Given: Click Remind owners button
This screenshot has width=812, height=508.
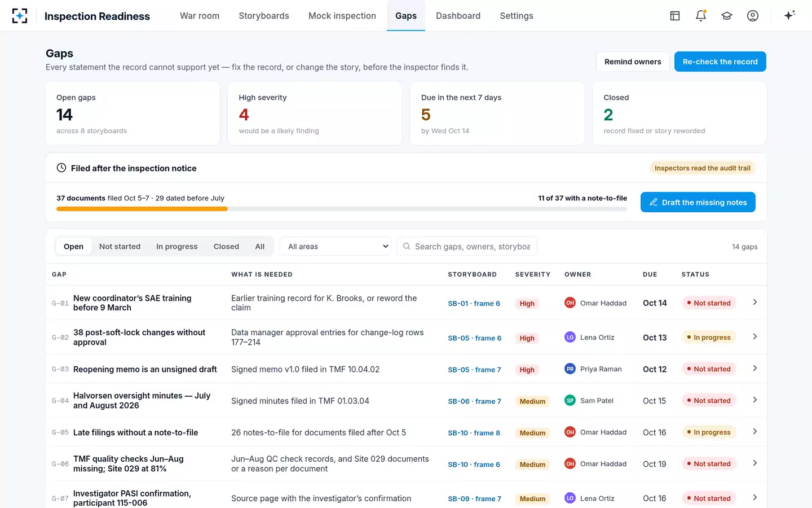Looking at the screenshot, I should tap(633, 62).
